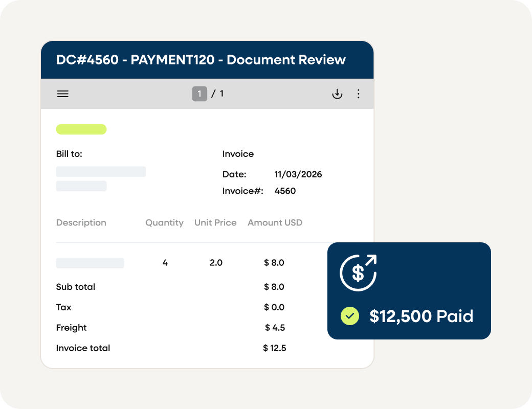Click the "$12,500 Paid" text
Image resolution: width=532 pixels, height=409 pixels.
click(421, 316)
